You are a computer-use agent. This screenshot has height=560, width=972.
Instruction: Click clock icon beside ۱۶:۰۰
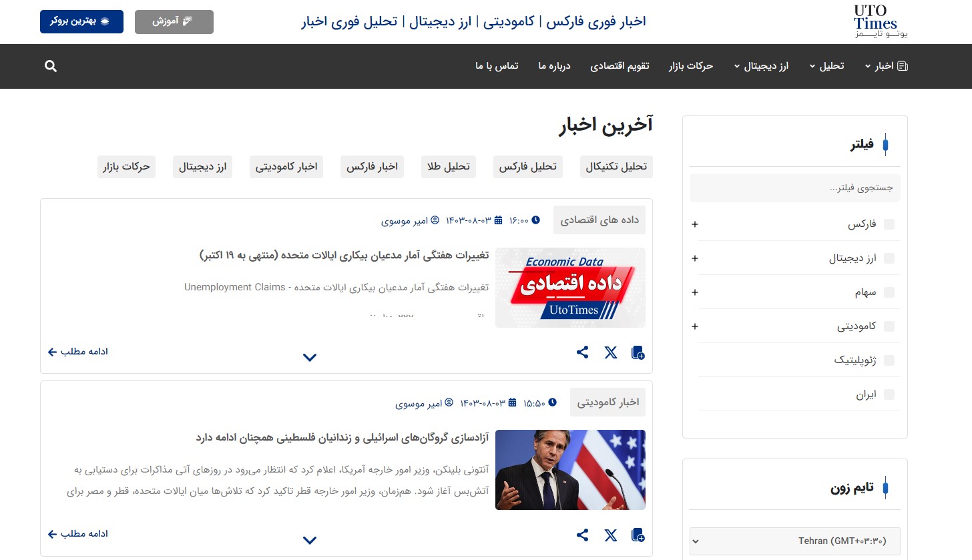(x=535, y=220)
